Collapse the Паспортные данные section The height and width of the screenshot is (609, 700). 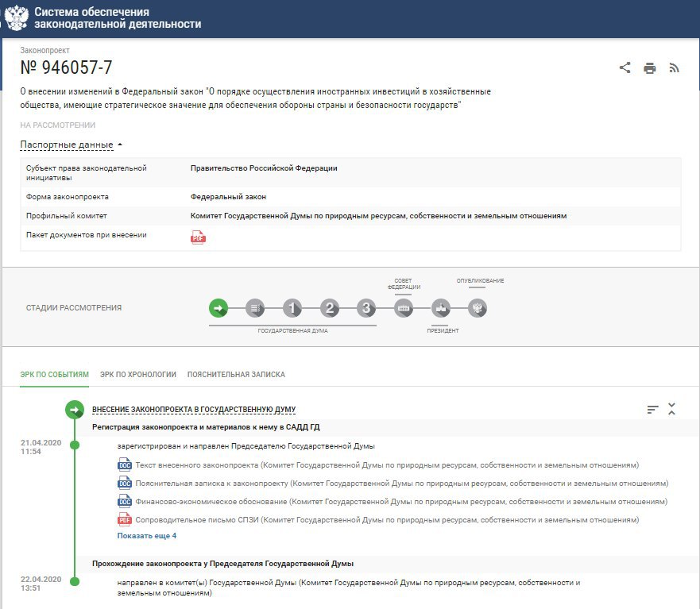[71, 145]
